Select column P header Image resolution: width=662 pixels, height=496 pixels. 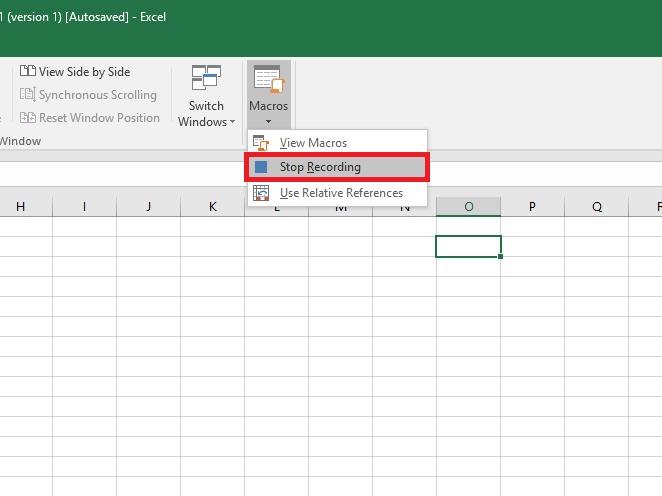pos(532,206)
